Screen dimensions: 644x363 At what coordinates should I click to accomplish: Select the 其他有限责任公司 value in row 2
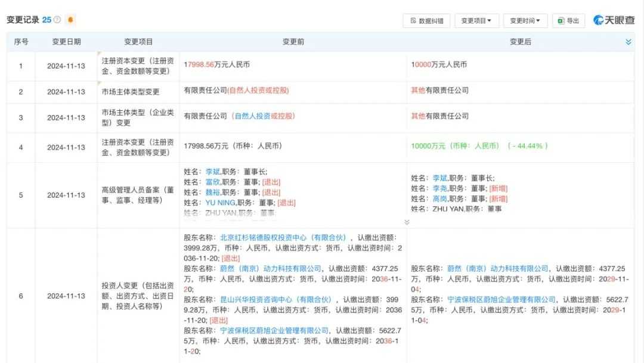(439, 91)
